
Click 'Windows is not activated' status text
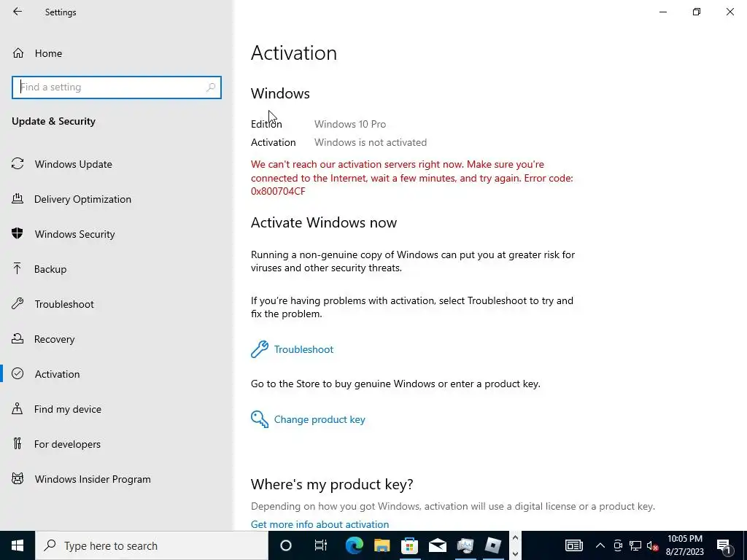click(371, 142)
